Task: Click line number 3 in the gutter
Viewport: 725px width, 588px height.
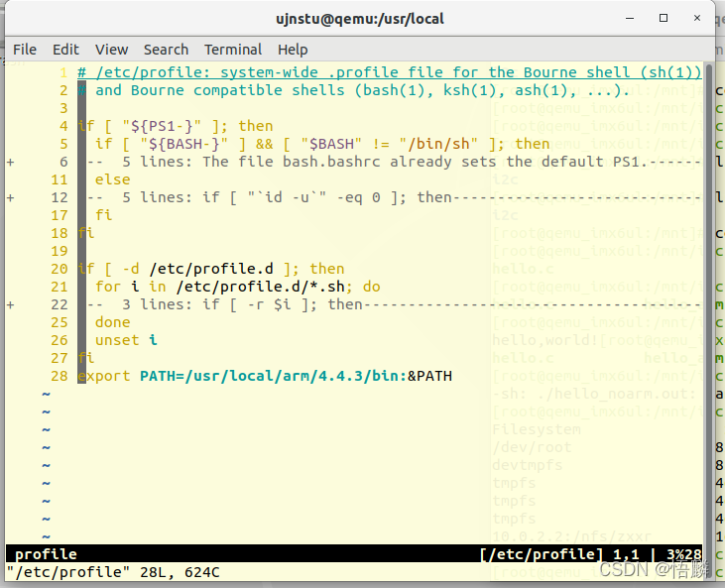Action: pyautogui.click(x=63, y=108)
